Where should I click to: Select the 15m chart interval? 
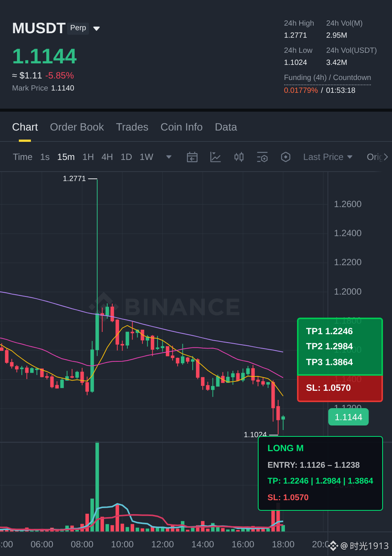click(66, 157)
